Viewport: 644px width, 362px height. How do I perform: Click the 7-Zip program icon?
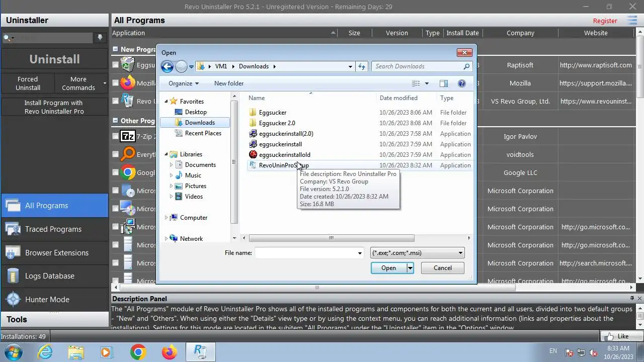[x=128, y=136]
